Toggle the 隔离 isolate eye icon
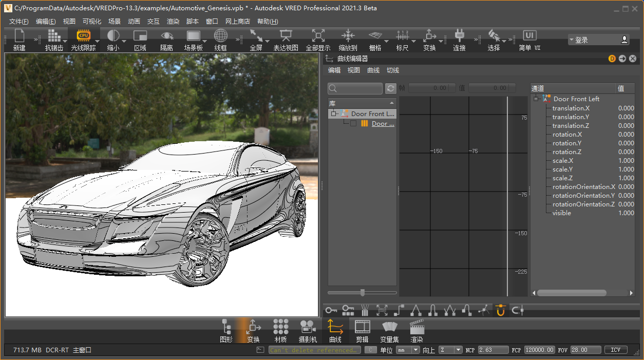This screenshot has height=360, width=644. [166, 35]
